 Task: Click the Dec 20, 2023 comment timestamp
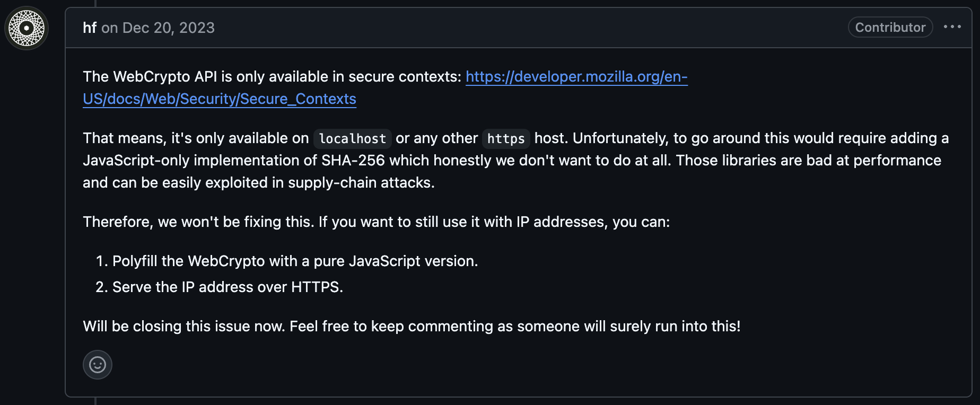[168, 28]
